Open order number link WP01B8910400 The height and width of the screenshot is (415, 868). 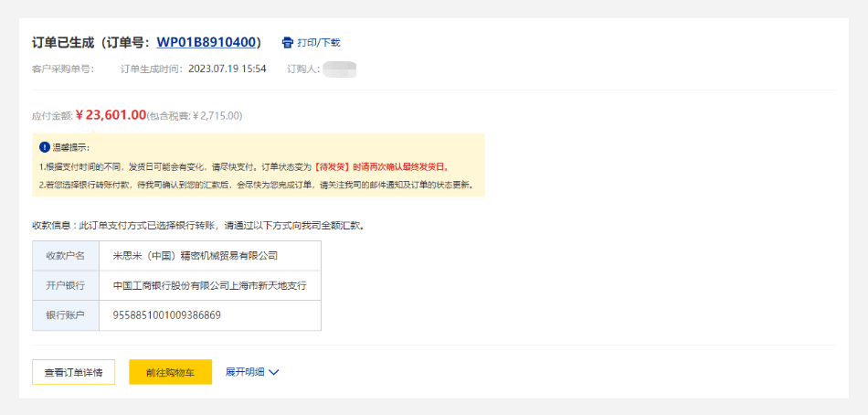(x=206, y=42)
